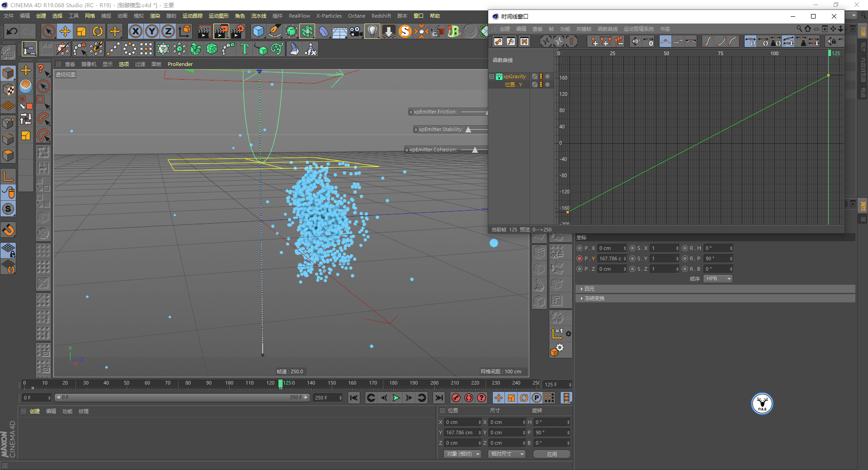The height and width of the screenshot is (470, 868).
Task: Set step key interpolation in timeline
Action: click(x=678, y=42)
